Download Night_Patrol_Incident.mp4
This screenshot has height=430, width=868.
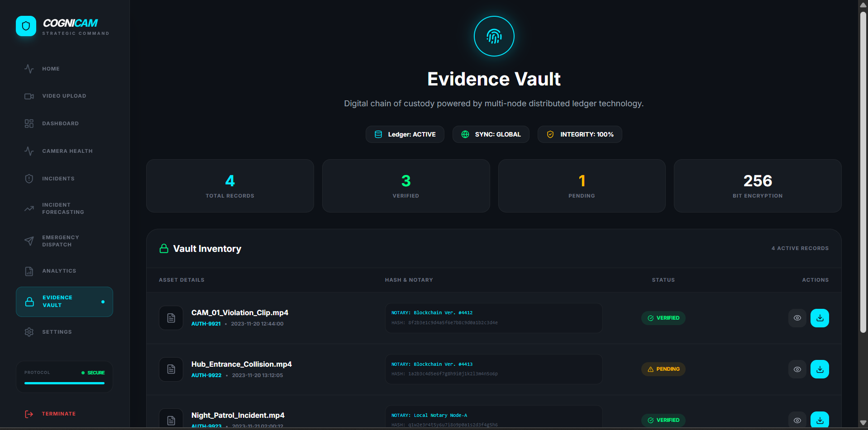pyautogui.click(x=820, y=420)
